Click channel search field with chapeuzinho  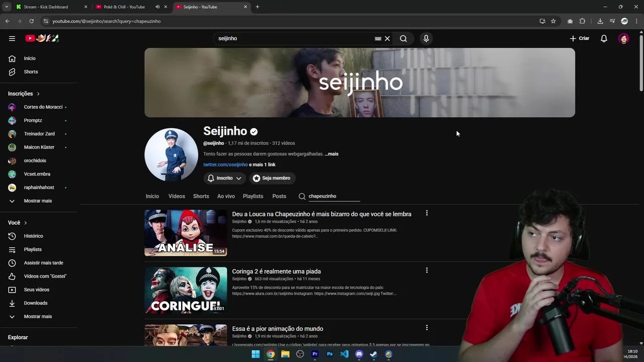pos(334,196)
